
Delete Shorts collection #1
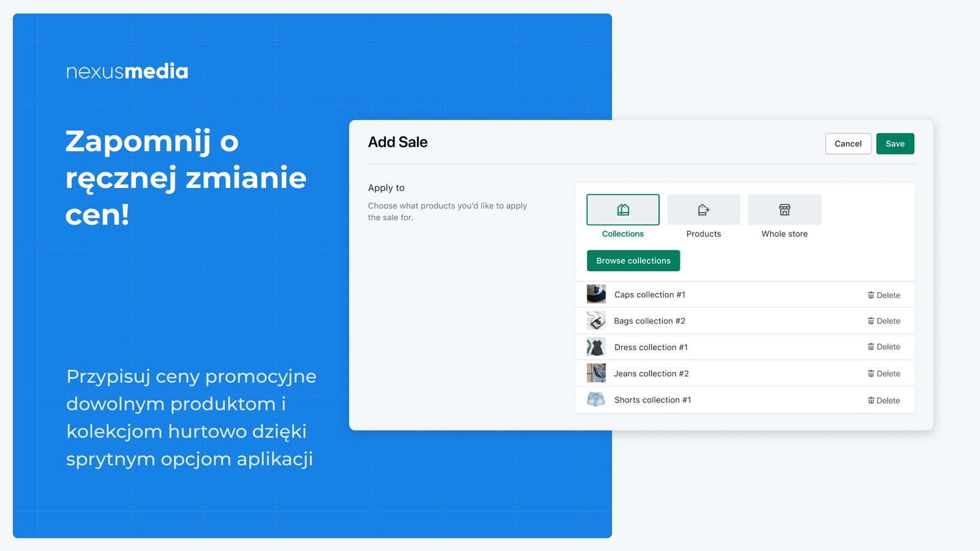point(884,400)
